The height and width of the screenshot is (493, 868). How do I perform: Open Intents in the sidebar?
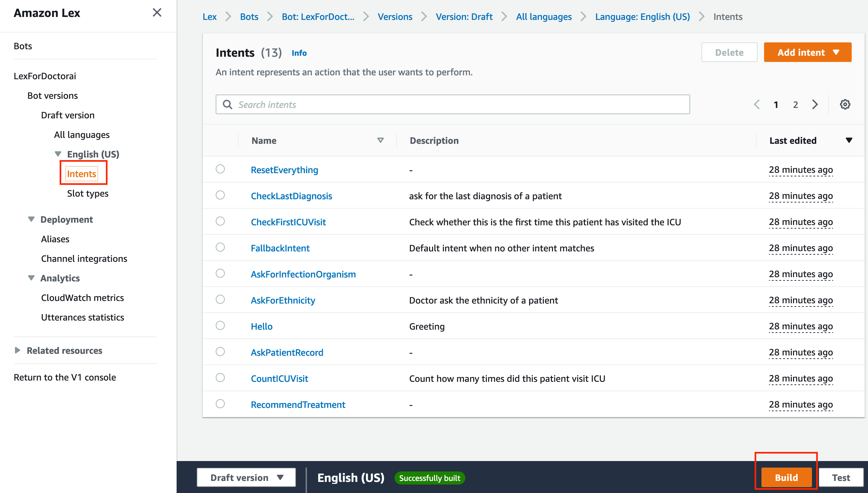81,174
